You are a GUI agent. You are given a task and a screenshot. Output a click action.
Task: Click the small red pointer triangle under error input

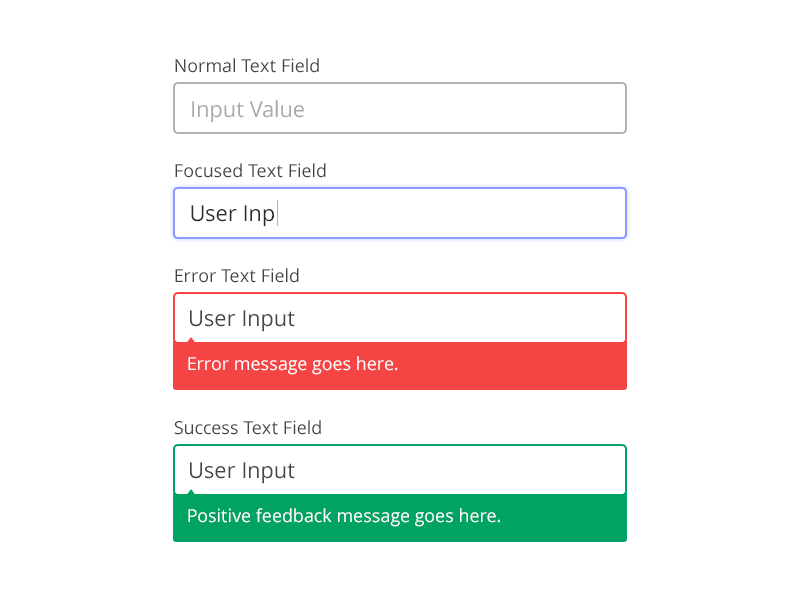coord(191,340)
